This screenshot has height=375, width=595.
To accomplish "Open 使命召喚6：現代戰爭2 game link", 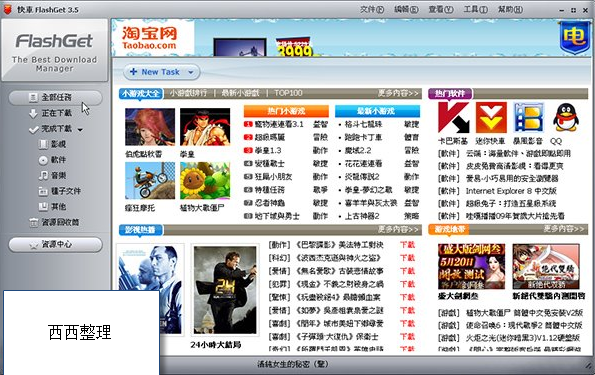I will click(524, 325).
